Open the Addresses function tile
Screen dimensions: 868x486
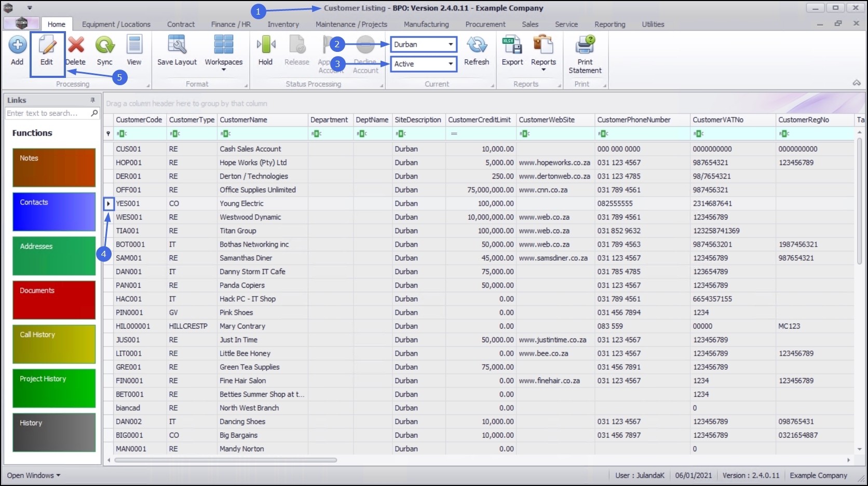54,256
